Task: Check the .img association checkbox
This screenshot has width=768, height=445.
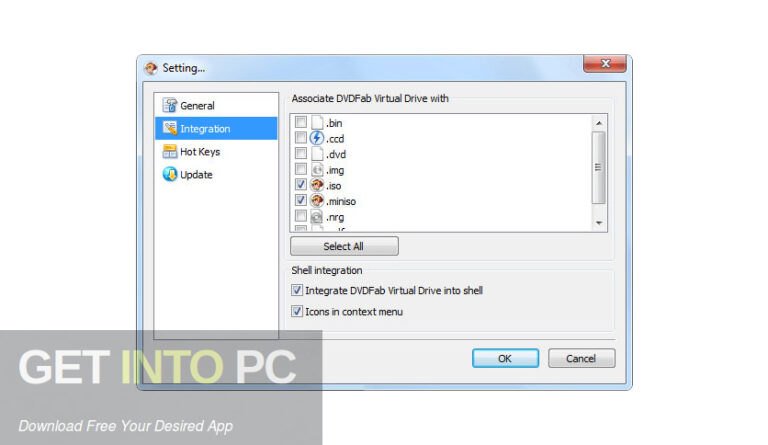Action: (x=301, y=169)
